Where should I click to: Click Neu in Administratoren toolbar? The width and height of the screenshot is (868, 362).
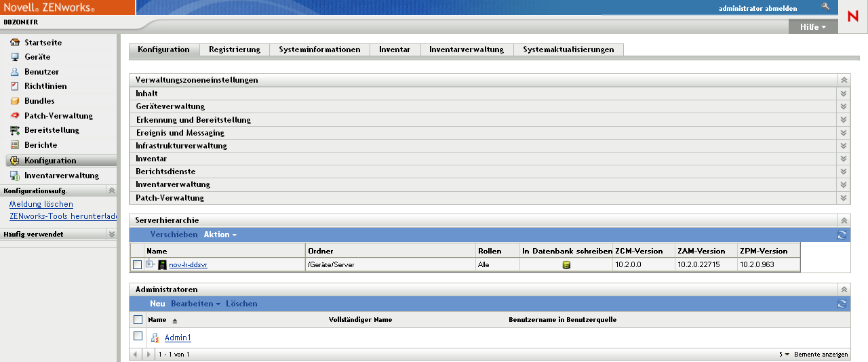[x=157, y=304]
